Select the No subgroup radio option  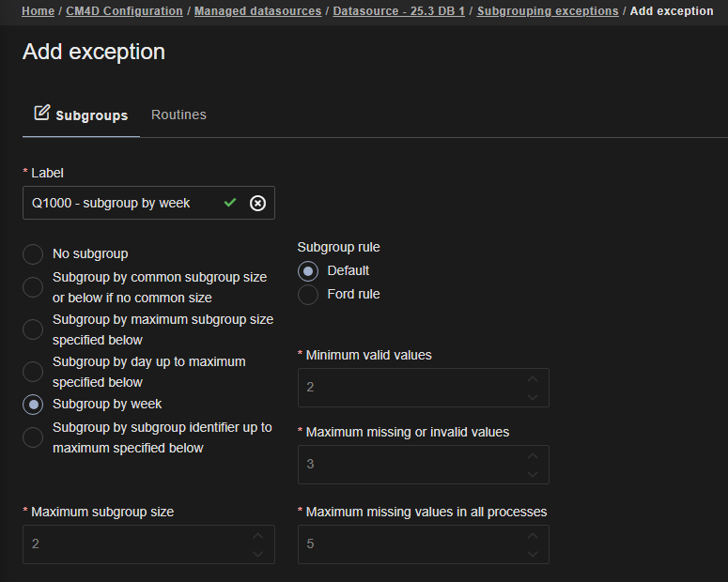(x=33, y=254)
